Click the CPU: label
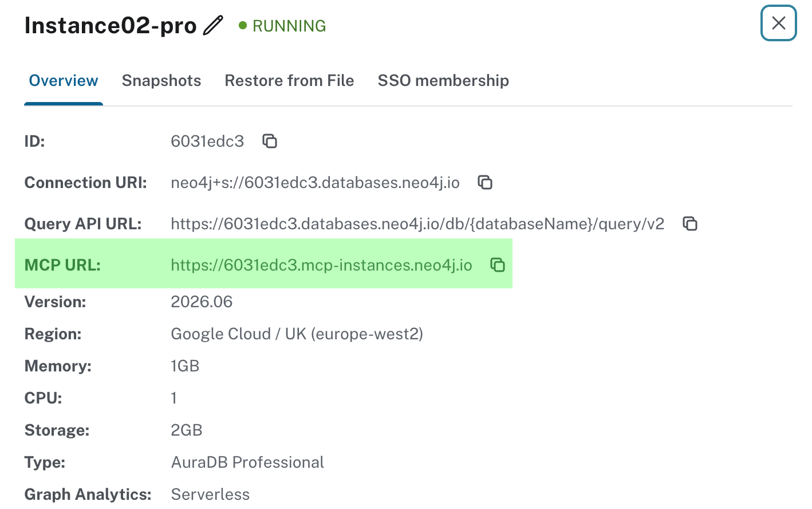The image size is (812, 509). coord(44,398)
